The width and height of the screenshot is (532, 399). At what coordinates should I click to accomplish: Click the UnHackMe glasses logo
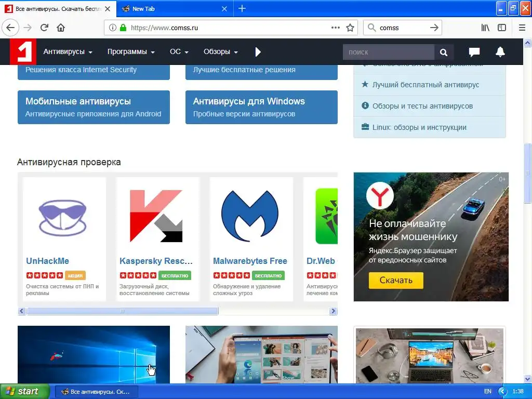[x=62, y=218]
